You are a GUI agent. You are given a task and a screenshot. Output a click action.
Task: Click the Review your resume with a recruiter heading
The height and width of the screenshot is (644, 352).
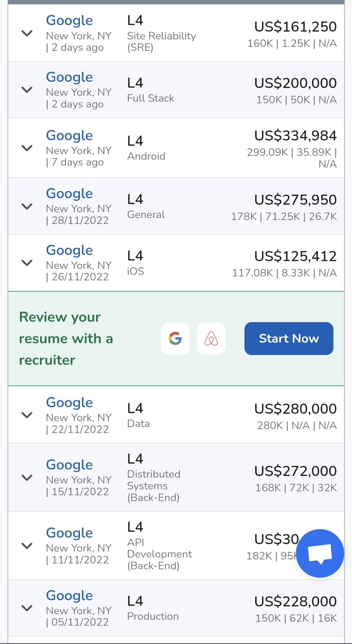(x=66, y=338)
